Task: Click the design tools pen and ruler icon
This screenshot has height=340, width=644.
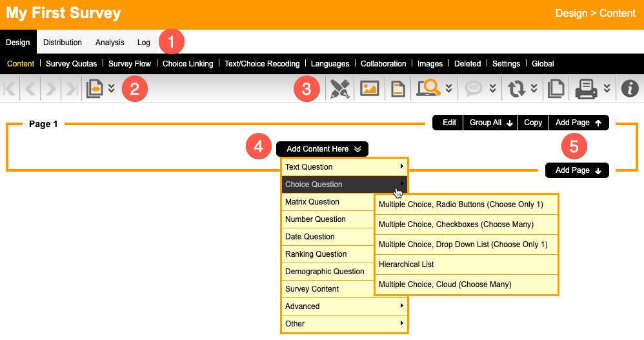Action: pyautogui.click(x=339, y=89)
